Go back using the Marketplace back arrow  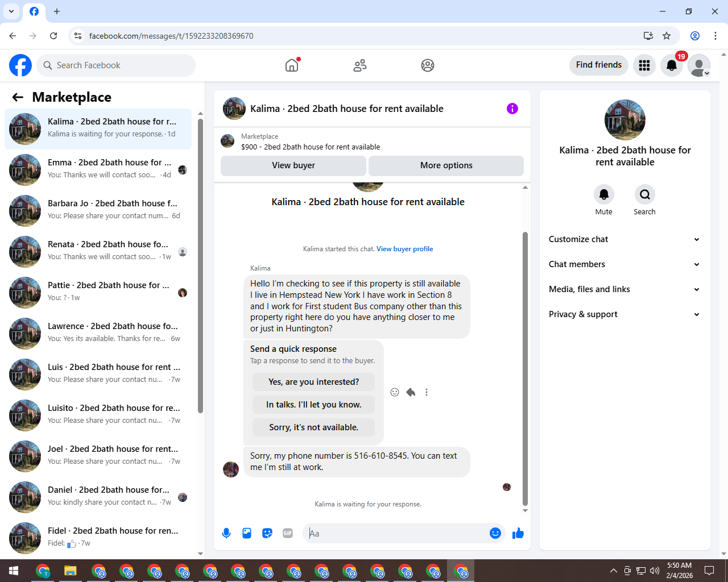(18, 97)
